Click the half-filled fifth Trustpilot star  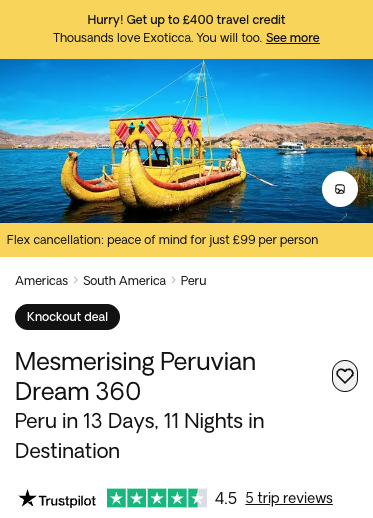(x=197, y=498)
